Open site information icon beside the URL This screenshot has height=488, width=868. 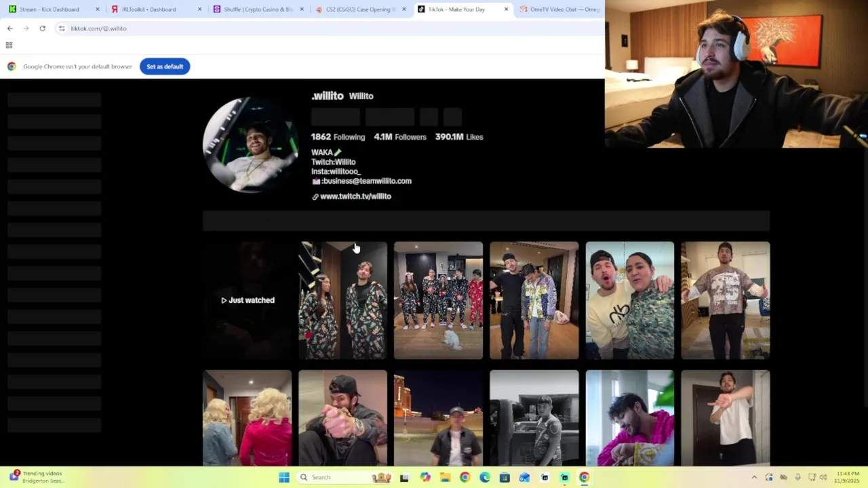tap(61, 28)
